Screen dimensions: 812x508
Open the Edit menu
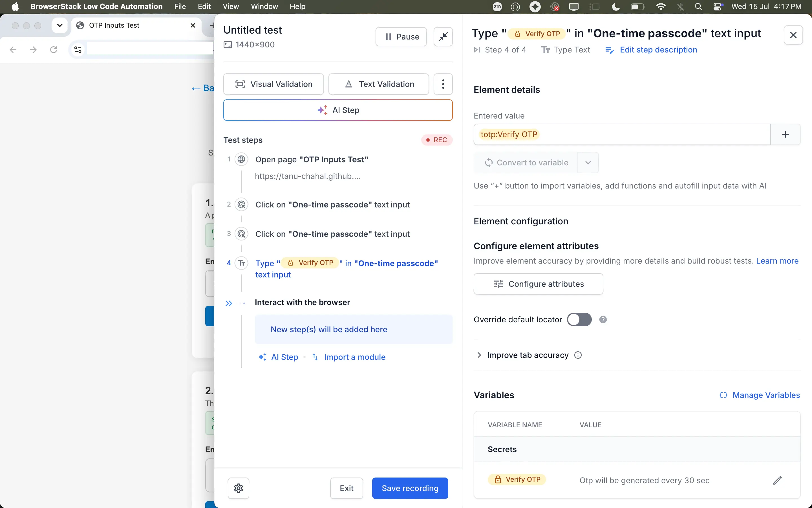(x=204, y=6)
